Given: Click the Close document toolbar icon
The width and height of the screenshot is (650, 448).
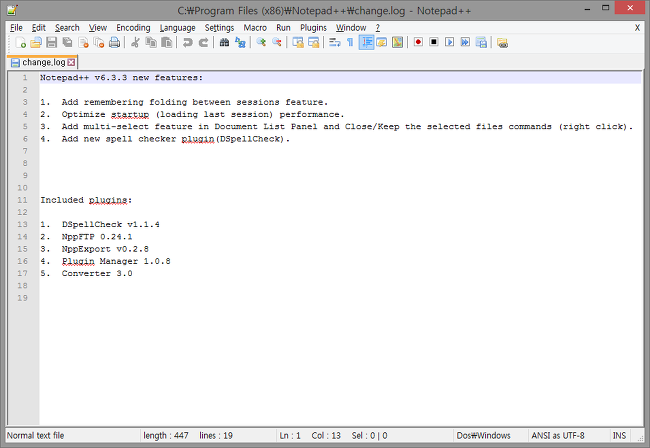Looking at the screenshot, I should click(x=83, y=43).
